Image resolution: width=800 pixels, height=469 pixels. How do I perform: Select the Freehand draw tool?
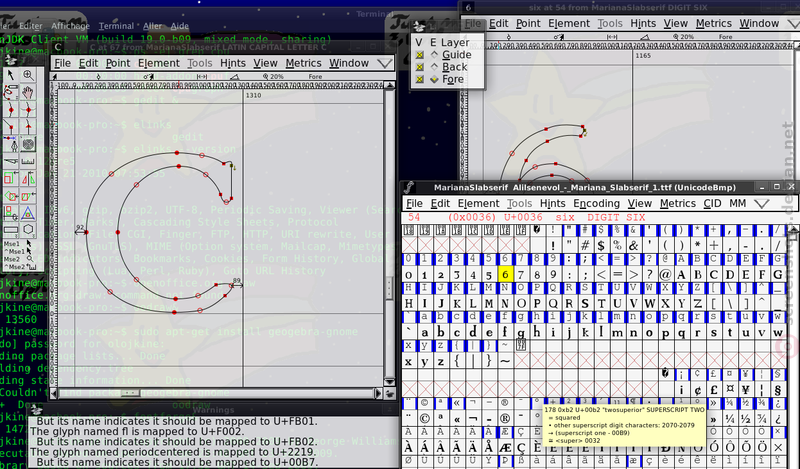point(11,92)
